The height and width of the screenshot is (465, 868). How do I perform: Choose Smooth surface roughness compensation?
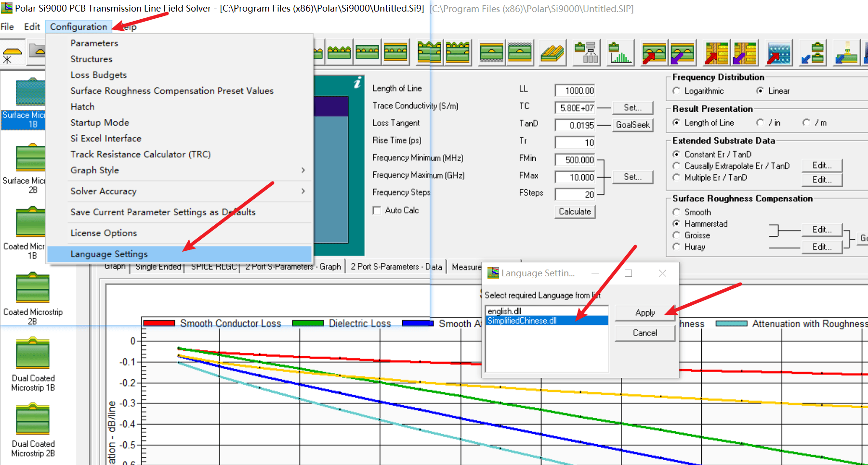[x=676, y=212]
